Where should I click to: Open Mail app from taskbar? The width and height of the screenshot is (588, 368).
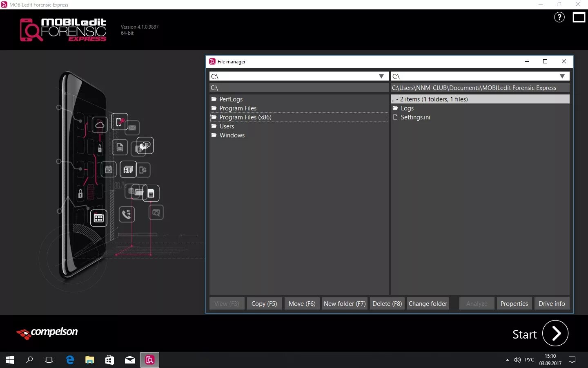click(x=129, y=360)
